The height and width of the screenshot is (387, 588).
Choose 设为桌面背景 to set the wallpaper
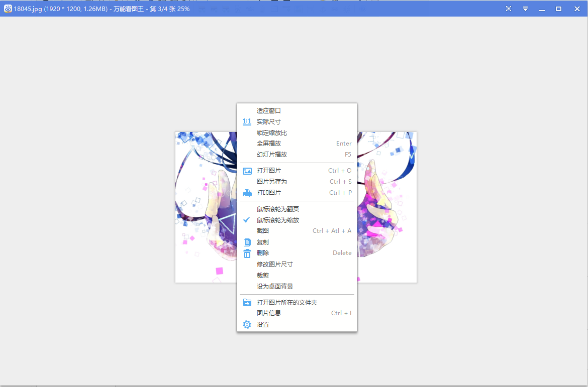297,286
